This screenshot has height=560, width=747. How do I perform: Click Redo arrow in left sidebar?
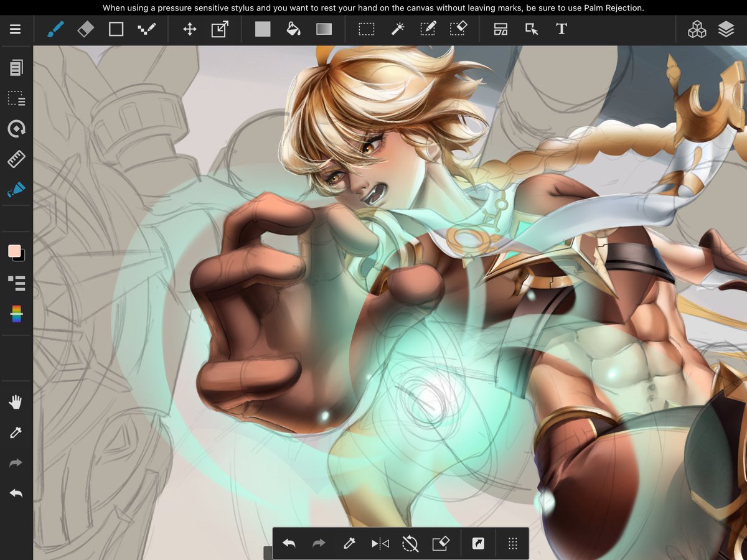(16, 463)
